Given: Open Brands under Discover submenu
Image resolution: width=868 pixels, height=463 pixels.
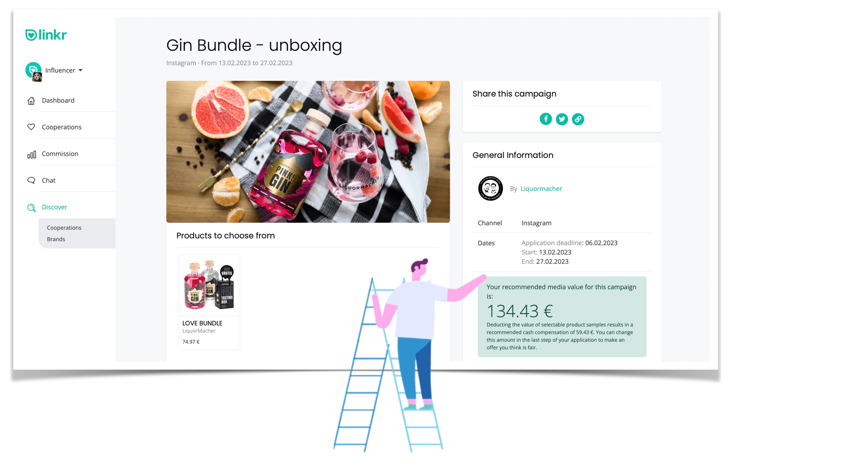Looking at the screenshot, I should [x=56, y=239].
